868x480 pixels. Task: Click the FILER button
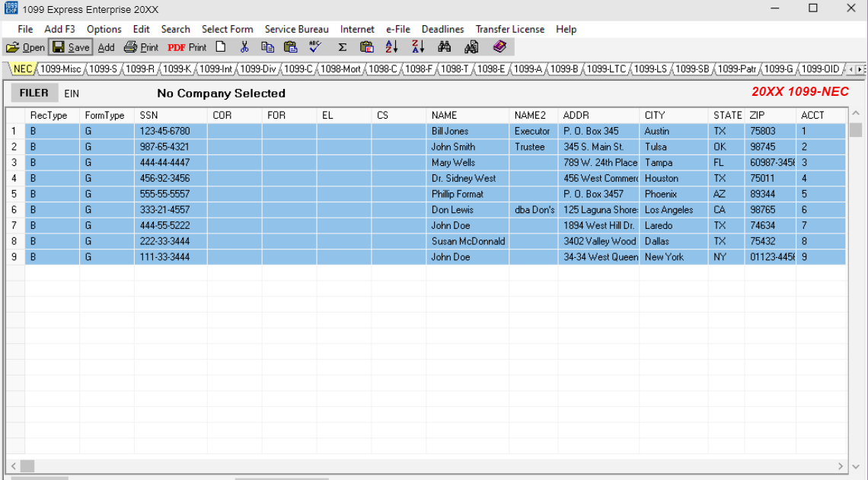tap(34, 93)
